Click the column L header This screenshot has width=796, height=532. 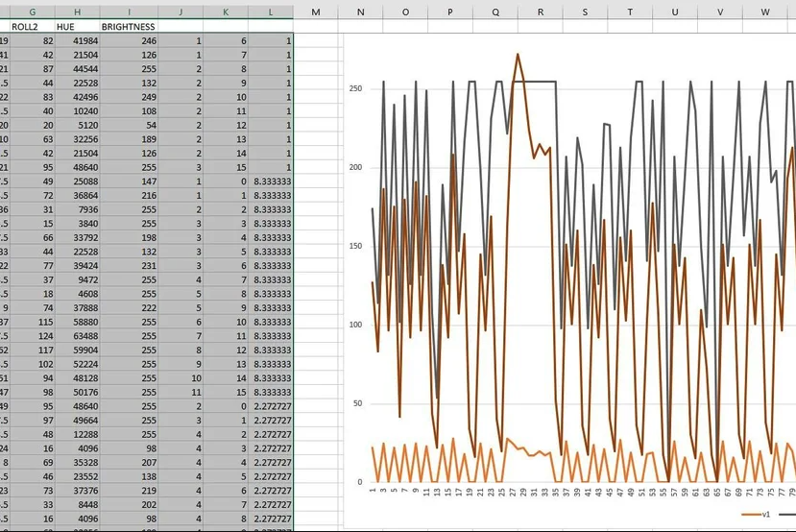tap(271, 12)
